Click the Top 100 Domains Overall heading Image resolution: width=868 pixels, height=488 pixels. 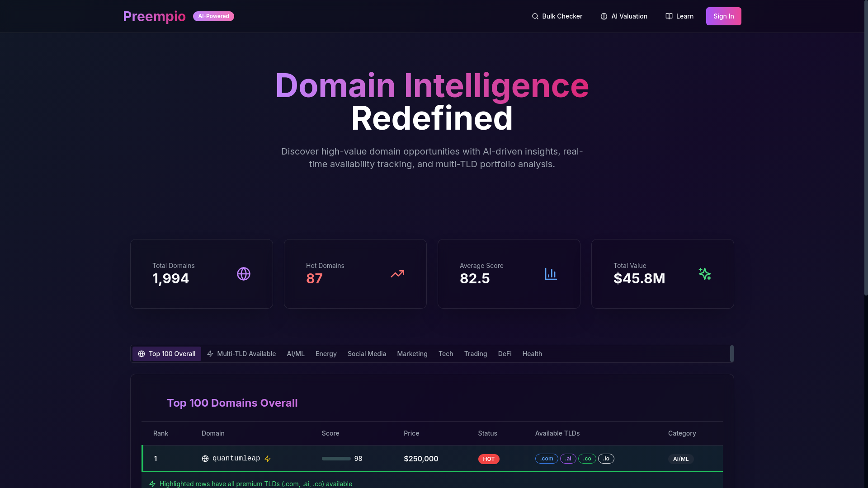(x=232, y=403)
